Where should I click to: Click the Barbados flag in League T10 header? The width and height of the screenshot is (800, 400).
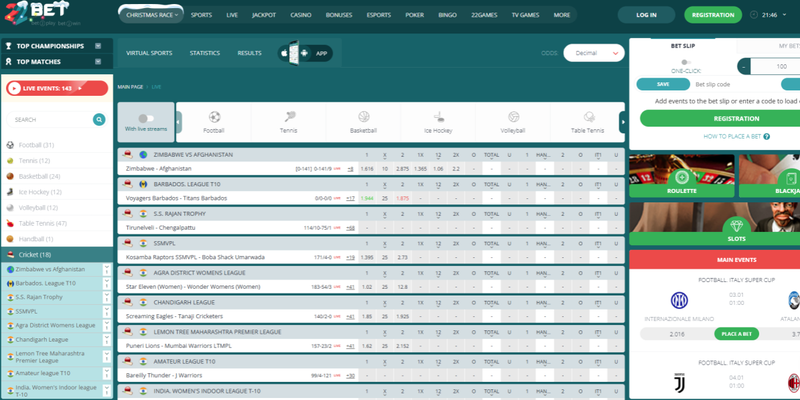[x=143, y=184]
